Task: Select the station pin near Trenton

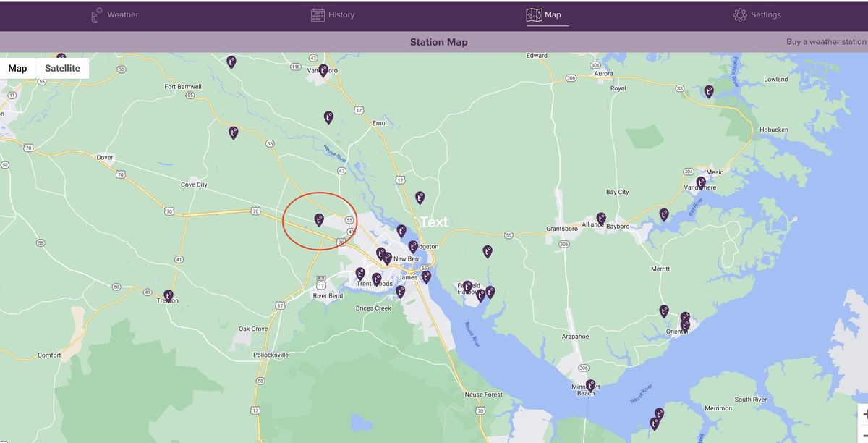Action: (x=169, y=295)
